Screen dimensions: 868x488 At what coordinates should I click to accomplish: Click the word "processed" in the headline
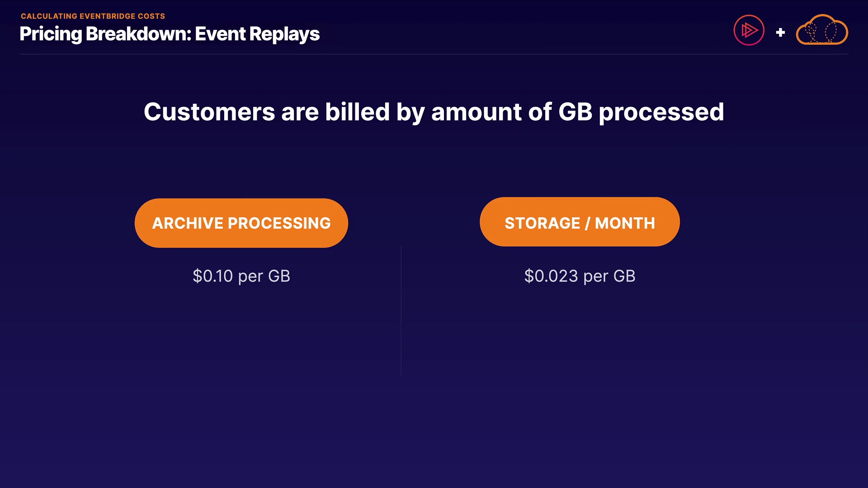(661, 113)
